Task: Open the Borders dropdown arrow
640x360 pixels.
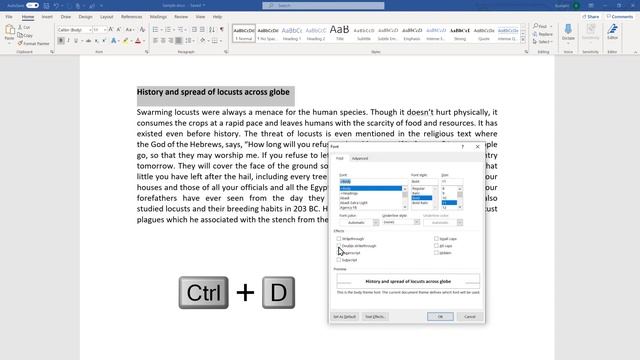Action: (221, 41)
